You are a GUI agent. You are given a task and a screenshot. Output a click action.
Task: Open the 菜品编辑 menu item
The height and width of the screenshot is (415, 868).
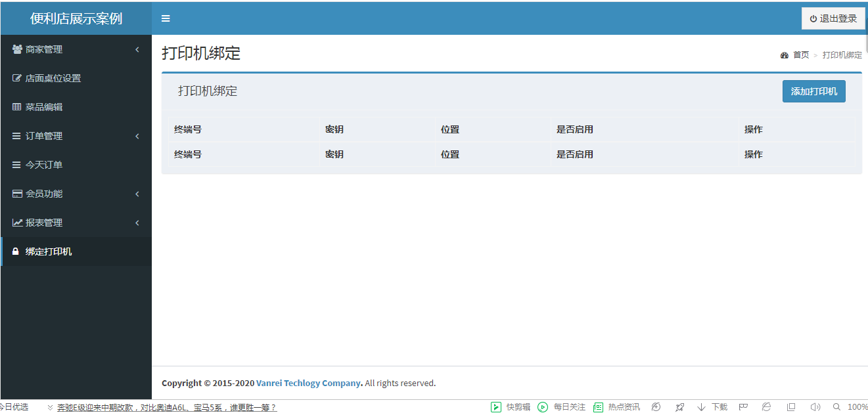(76, 107)
